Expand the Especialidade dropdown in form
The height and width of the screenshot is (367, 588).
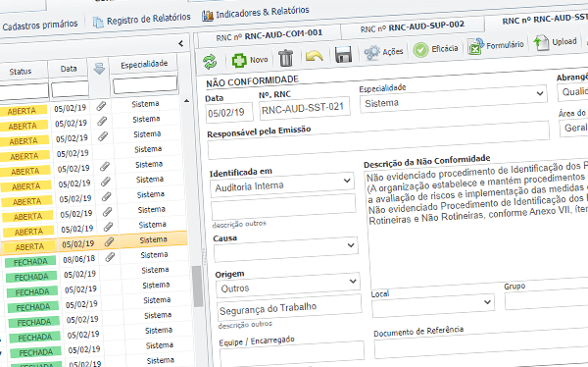pos(540,93)
